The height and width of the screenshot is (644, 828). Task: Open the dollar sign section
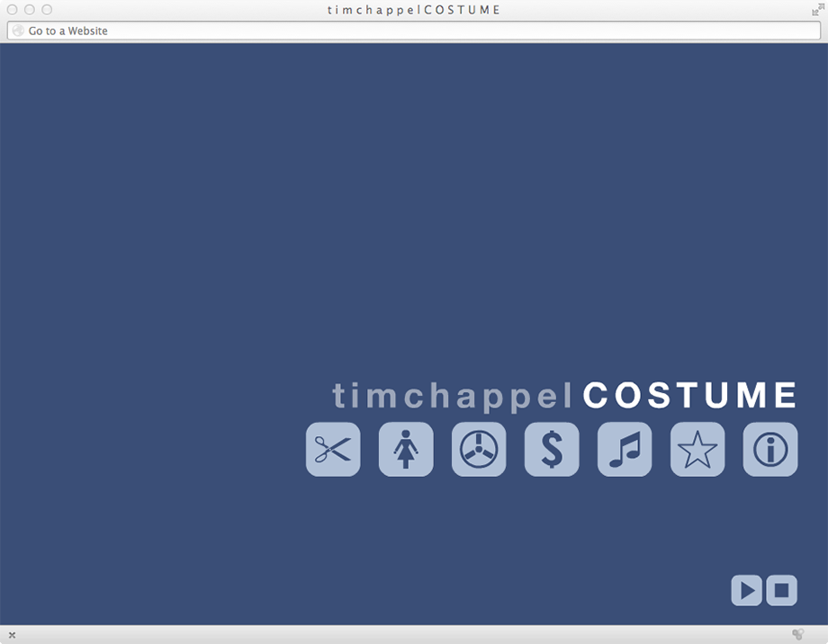point(551,449)
